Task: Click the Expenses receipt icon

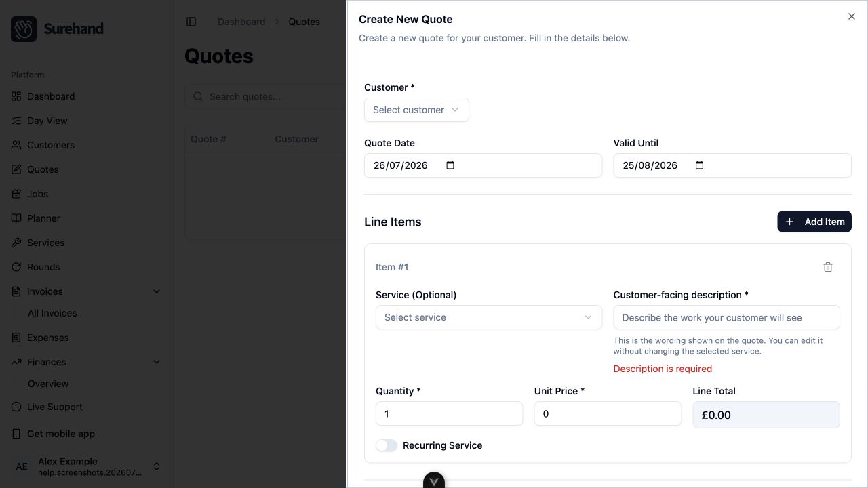Action: click(x=16, y=338)
